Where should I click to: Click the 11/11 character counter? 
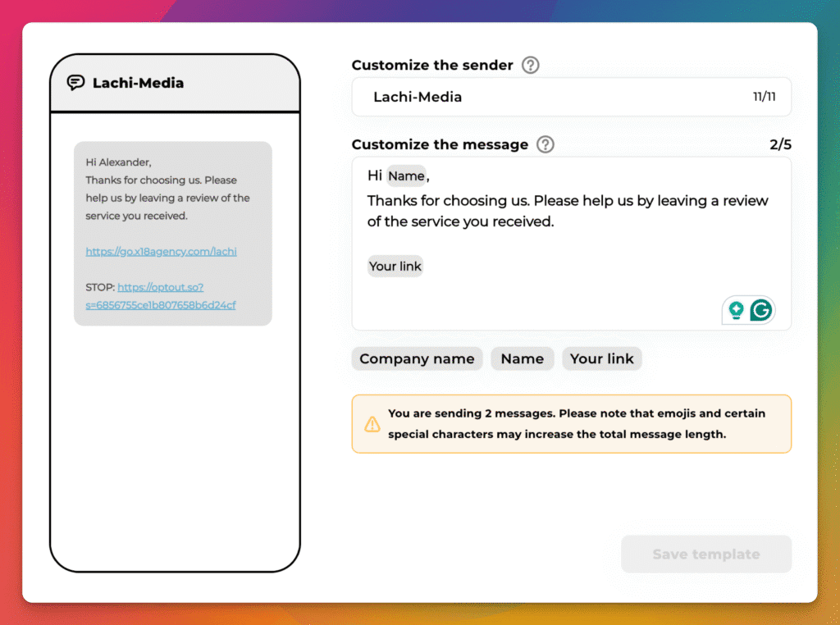[x=765, y=97]
